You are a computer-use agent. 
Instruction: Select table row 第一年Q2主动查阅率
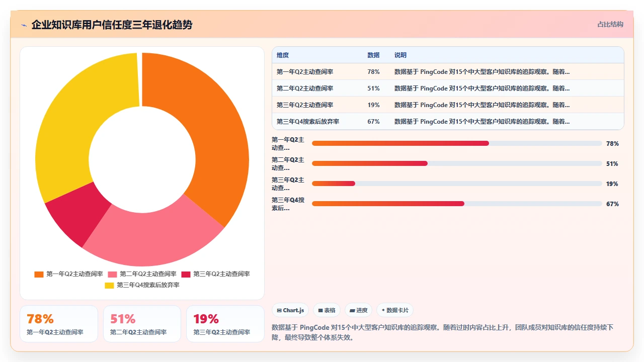coord(448,72)
